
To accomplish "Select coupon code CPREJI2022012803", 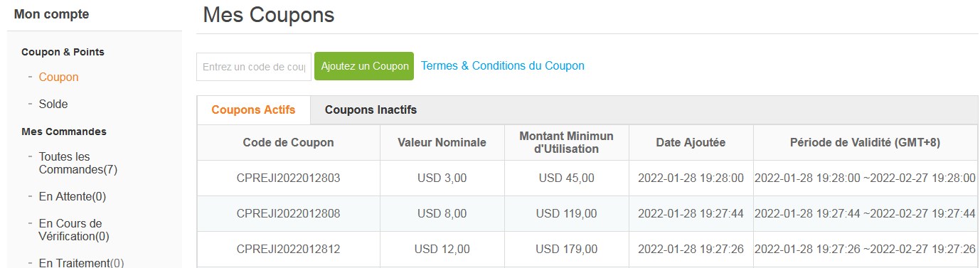I will (288, 178).
